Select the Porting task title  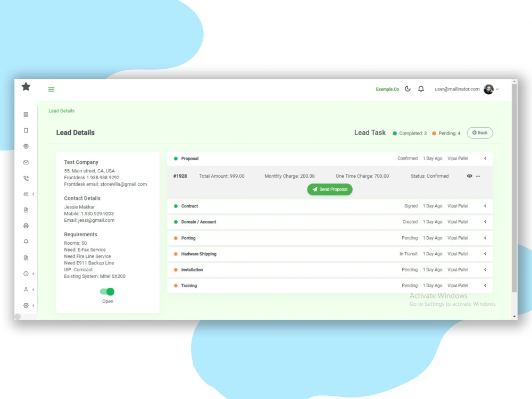(188, 238)
